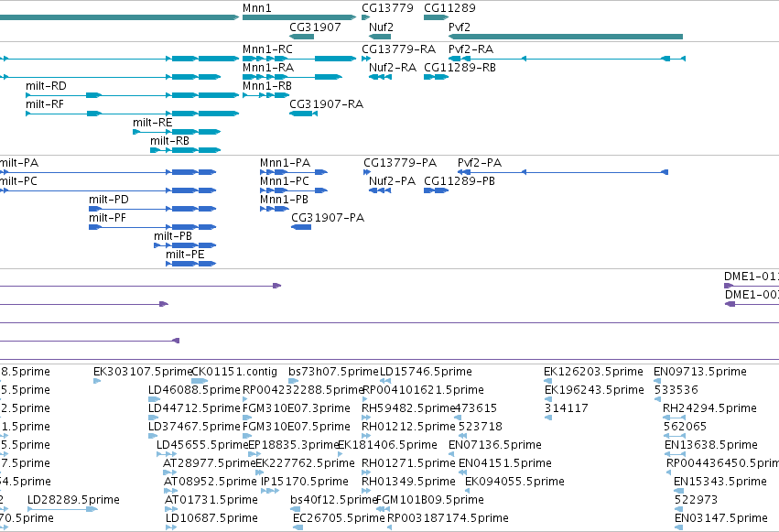
Task: Select protein Mnn1-PA
Action: tap(294, 172)
